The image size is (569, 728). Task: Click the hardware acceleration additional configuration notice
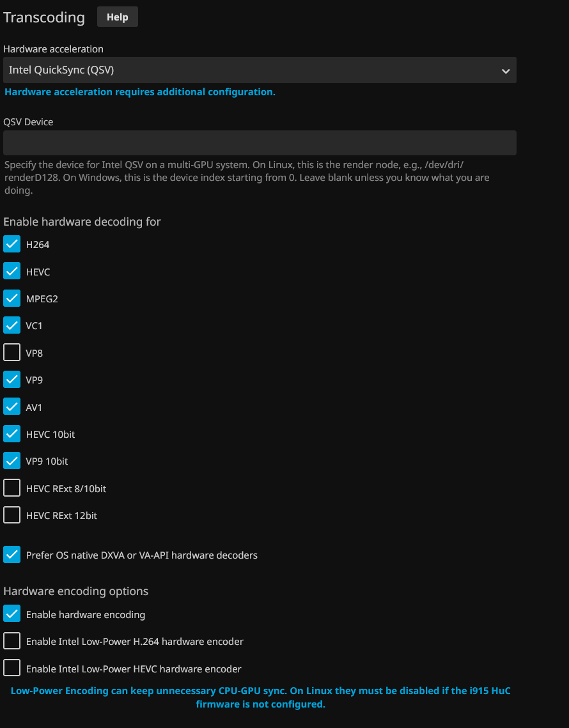pos(140,92)
